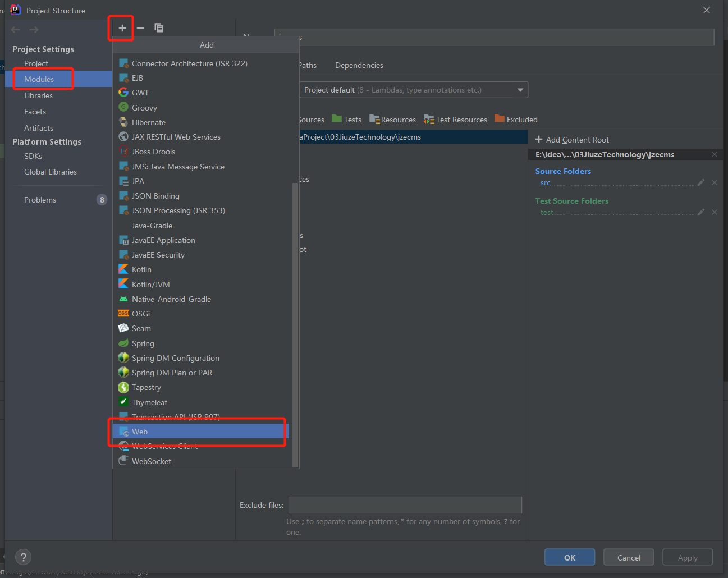
Task: Mark as Tests folder
Action: (x=346, y=120)
